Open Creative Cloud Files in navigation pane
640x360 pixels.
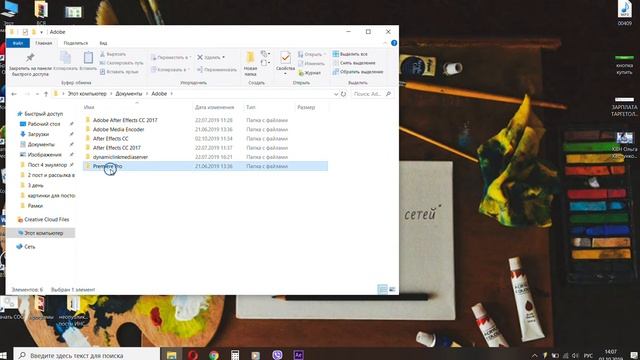(x=47, y=220)
